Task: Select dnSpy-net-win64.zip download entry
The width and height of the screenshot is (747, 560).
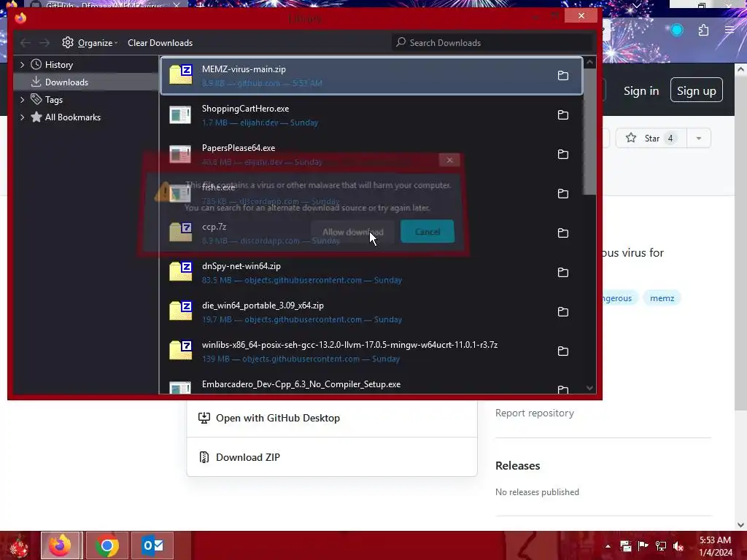Action: 371,273
